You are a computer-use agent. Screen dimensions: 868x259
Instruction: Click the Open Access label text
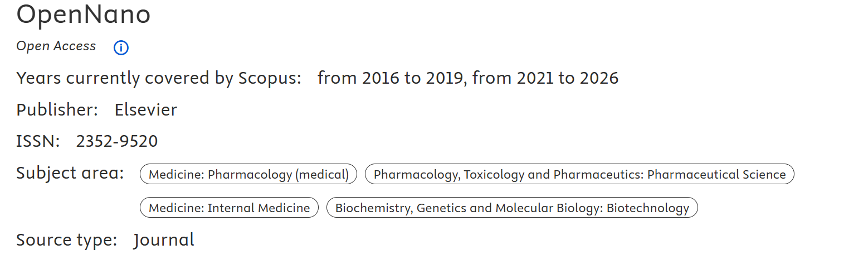point(56,46)
